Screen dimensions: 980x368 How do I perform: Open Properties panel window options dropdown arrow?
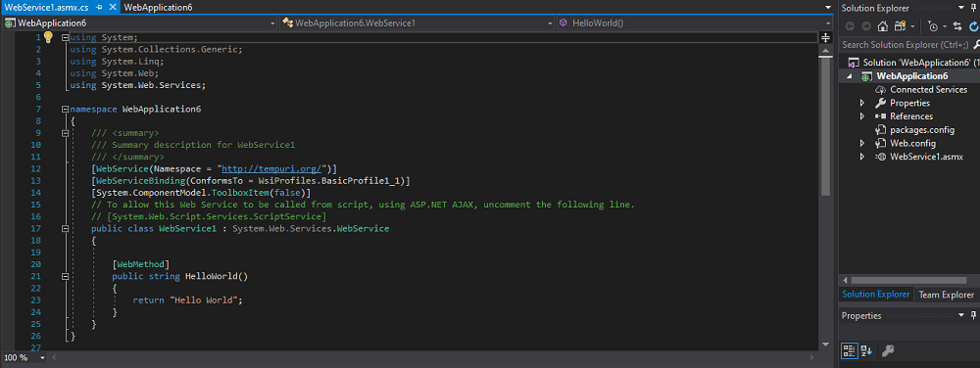click(962, 315)
